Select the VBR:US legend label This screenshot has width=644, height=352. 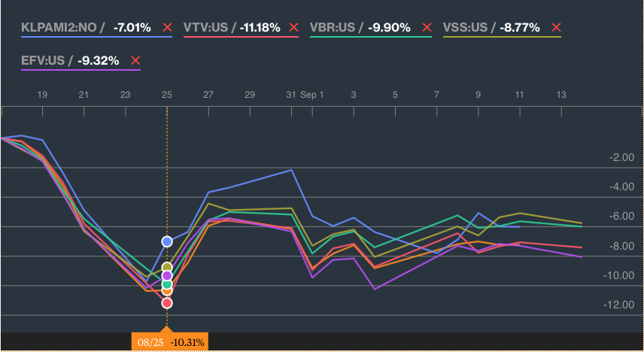pyautogui.click(x=333, y=28)
